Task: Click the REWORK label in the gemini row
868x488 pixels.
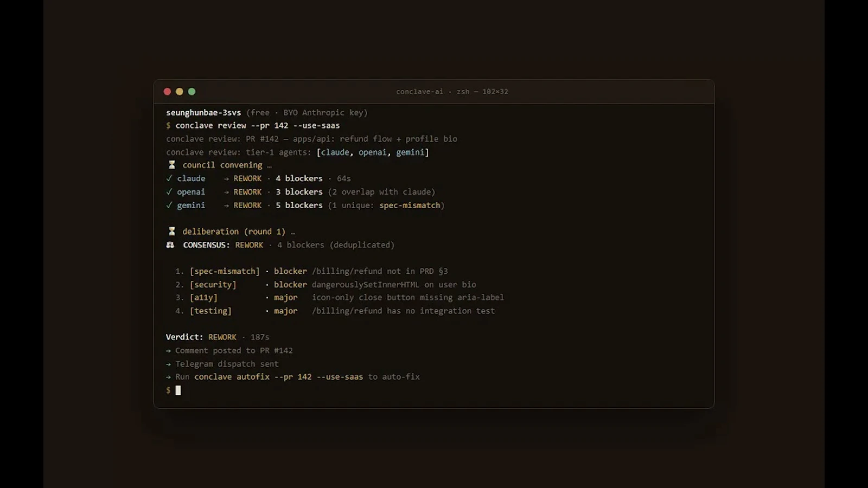Action: [247, 206]
